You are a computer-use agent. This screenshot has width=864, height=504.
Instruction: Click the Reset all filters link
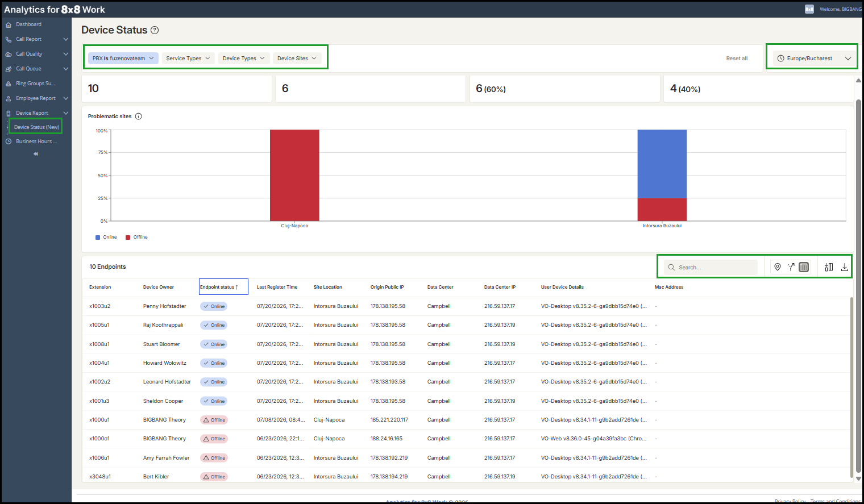pos(737,59)
